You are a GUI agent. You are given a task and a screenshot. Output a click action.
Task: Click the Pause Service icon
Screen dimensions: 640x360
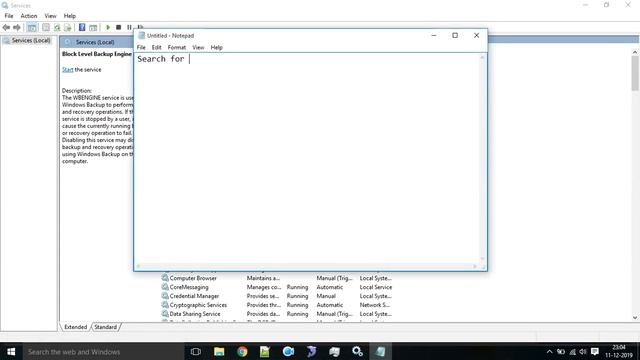coord(129,27)
